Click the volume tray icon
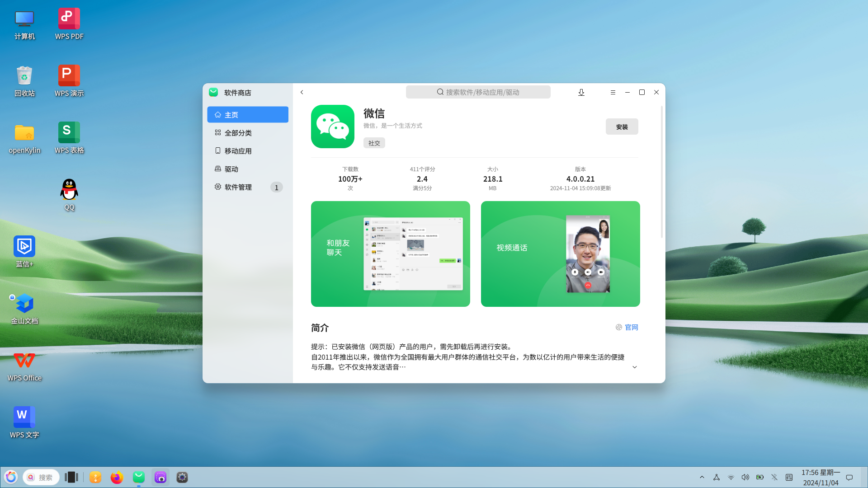 pyautogui.click(x=745, y=477)
